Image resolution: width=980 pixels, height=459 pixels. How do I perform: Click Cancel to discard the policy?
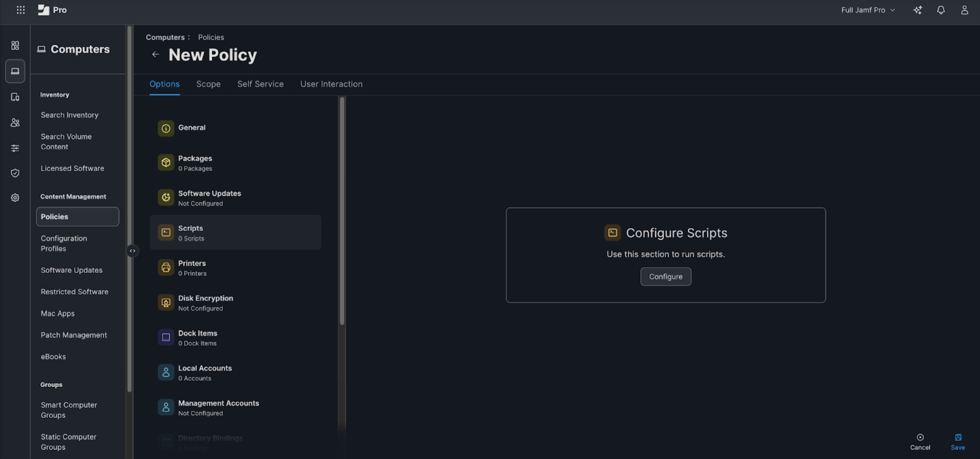tap(920, 442)
